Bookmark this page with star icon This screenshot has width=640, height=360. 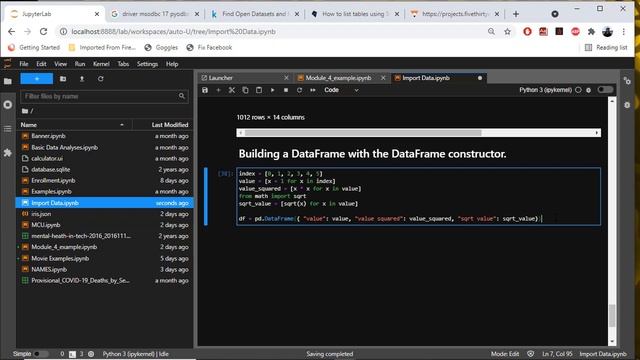click(x=507, y=31)
